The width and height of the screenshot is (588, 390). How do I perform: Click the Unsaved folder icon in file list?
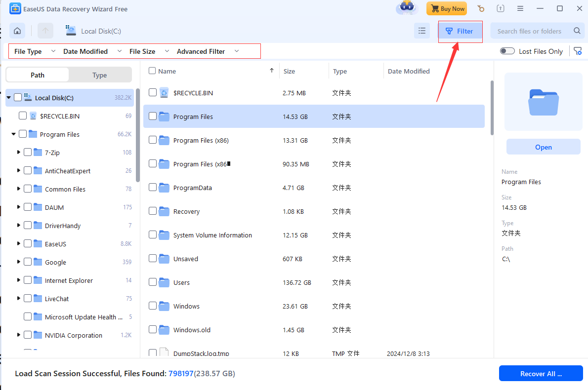click(x=164, y=259)
